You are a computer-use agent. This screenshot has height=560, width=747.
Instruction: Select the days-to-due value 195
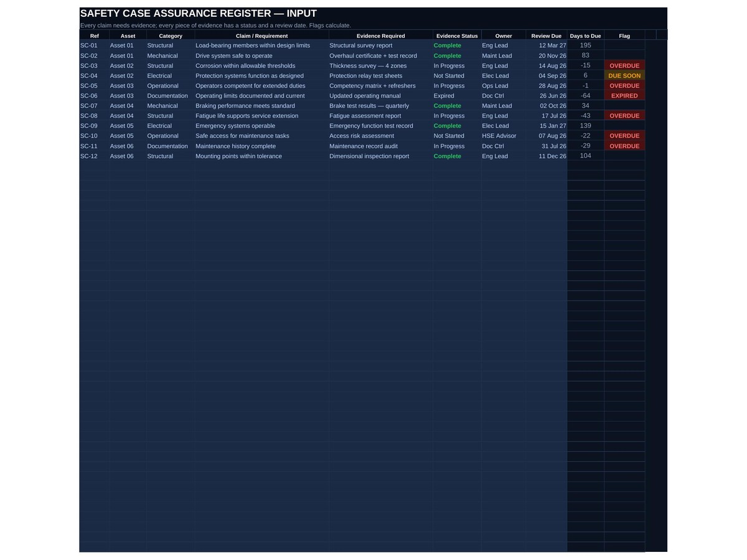[585, 45]
